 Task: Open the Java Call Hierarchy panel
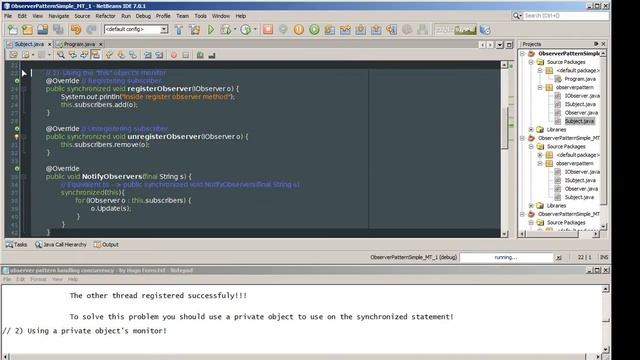point(60,244)
